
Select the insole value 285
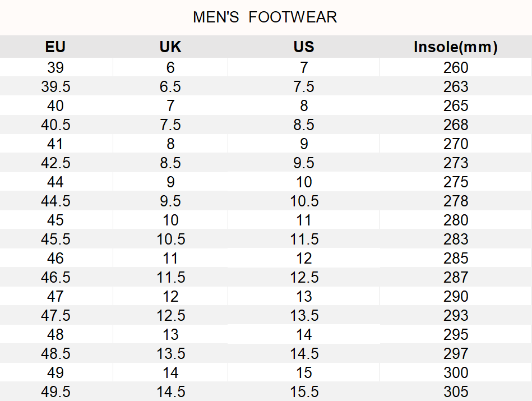[455, 259]
